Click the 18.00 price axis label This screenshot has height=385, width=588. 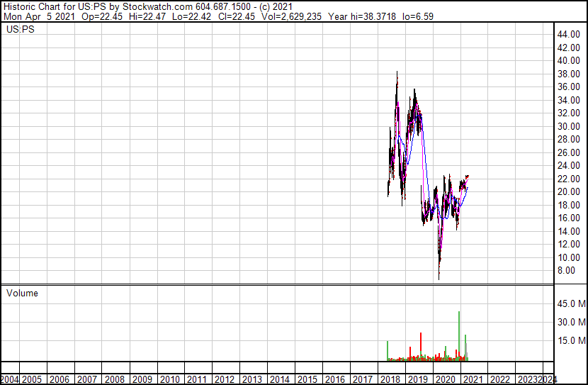(569, 205)
